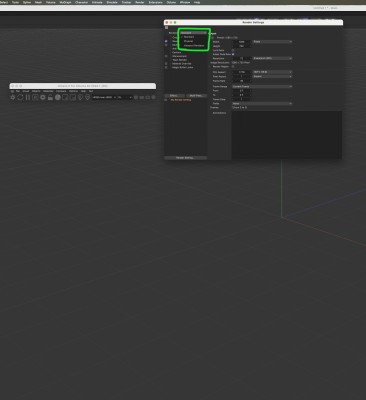Toggle the Adapt Data Rate checkbox
This screenshot has height=400, width=366.
pyautogui.click(x=233, y=54)
